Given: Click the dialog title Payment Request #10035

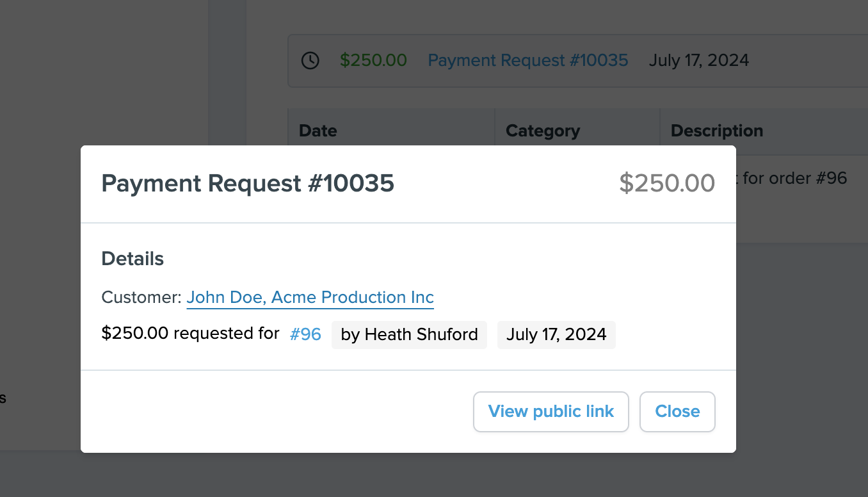Looking at the screenshot, I should pyautogui.click(x=248, y=184).
